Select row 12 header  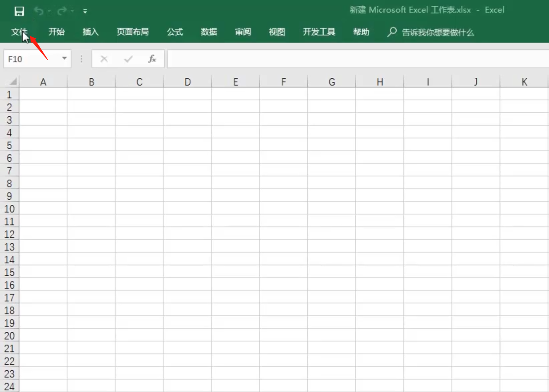point(9,234)
